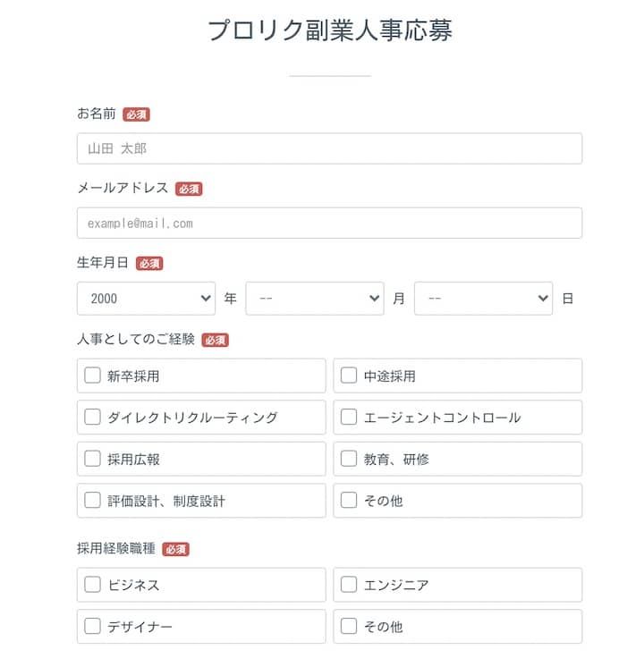Image resolution: width=644 pixels, height=667 pixels.
Task: Select the 評価設計、制度設計 checkbox
Action: click(92, 501)
